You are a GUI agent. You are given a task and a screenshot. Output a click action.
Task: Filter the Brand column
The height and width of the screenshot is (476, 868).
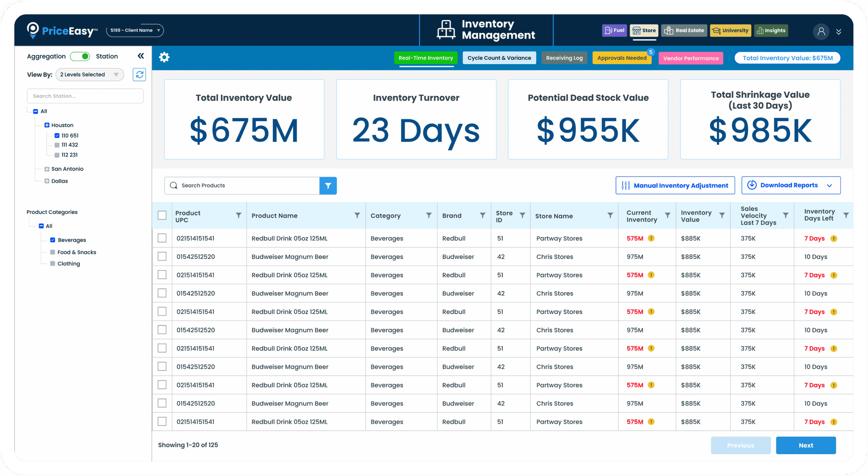point(482,215)
